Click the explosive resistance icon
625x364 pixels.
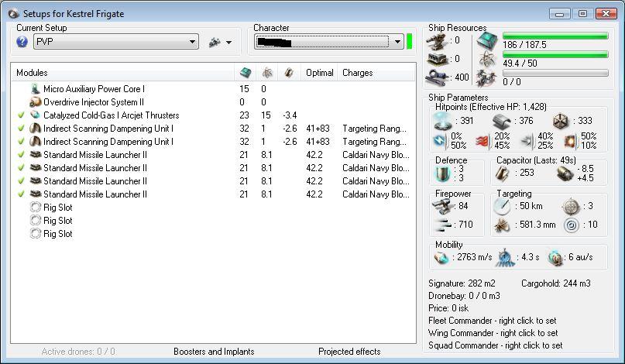[x=569, y=141]
